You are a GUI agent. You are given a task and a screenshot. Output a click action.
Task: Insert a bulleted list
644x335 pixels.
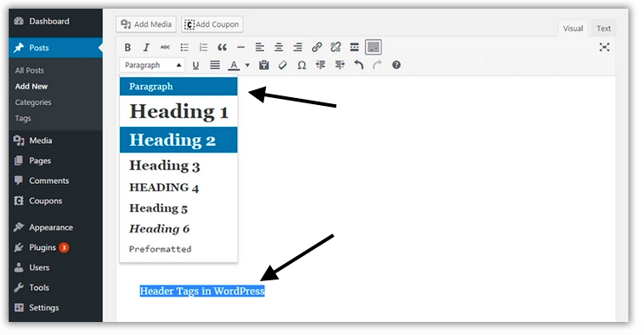(184, 48)
